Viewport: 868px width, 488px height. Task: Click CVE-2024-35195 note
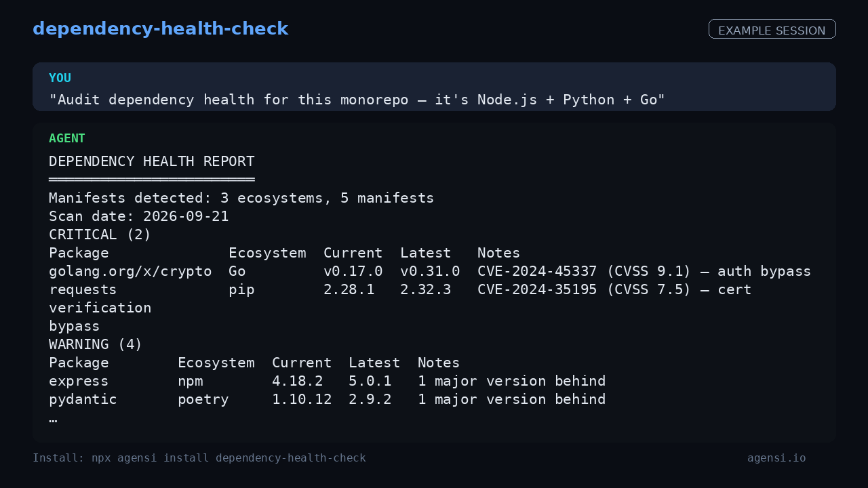point(614,289)
